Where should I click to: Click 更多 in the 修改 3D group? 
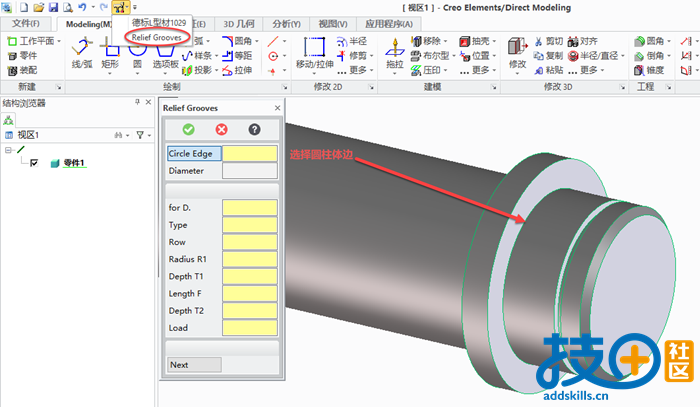coord(587,70)
